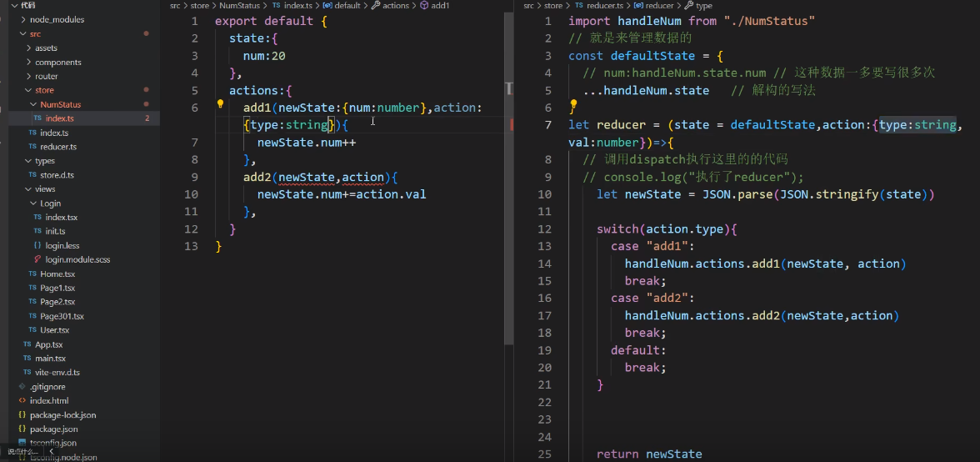The width and height of the screenshot is (980, 462).
Task: Click line number 13 in left editor
Action: (192, 246)
